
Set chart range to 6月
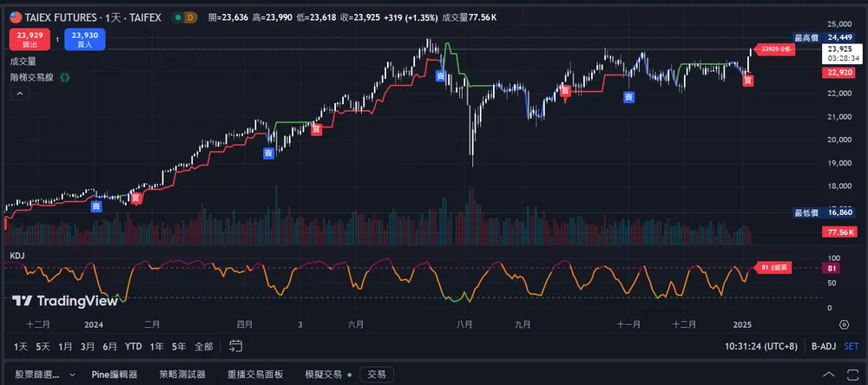[109, 347]
